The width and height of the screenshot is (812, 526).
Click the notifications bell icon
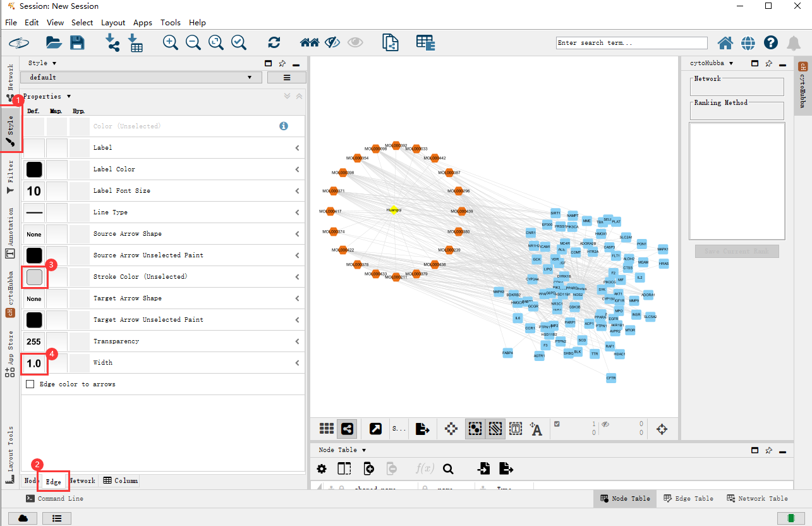tap(794, 43)
